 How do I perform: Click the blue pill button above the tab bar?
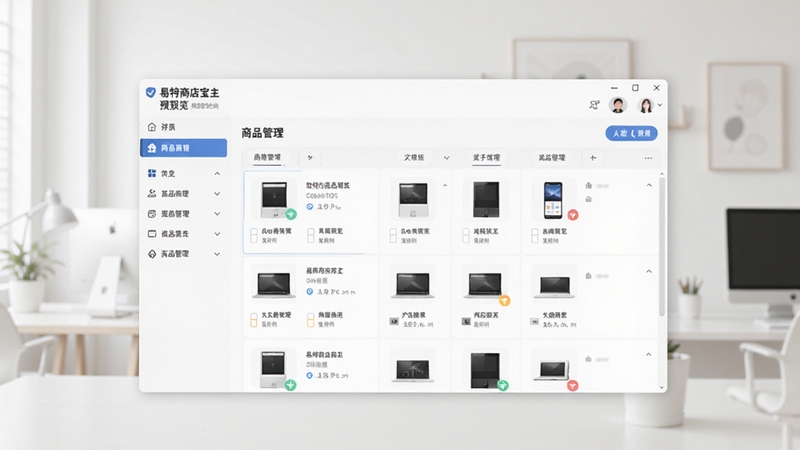(631, 133)
